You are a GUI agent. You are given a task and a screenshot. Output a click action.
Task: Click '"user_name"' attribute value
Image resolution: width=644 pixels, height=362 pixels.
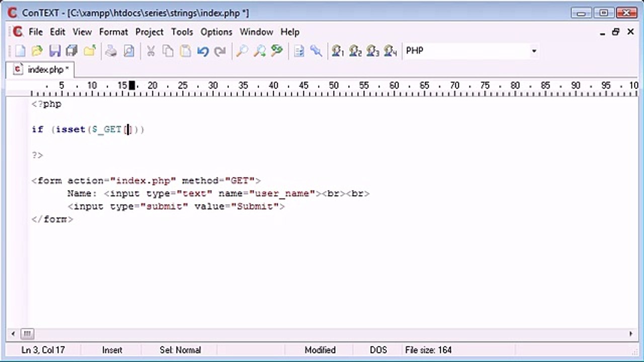(282, 194)
